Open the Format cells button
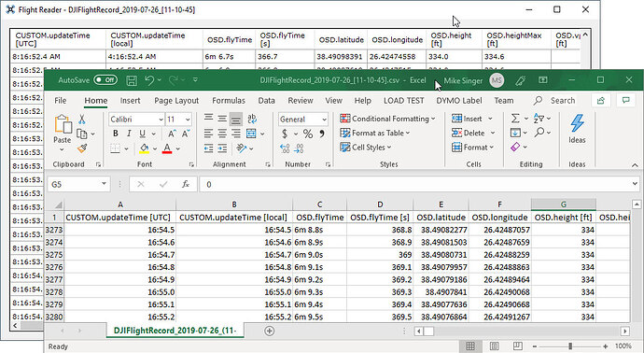644x353 pixels. coord(473,148)
